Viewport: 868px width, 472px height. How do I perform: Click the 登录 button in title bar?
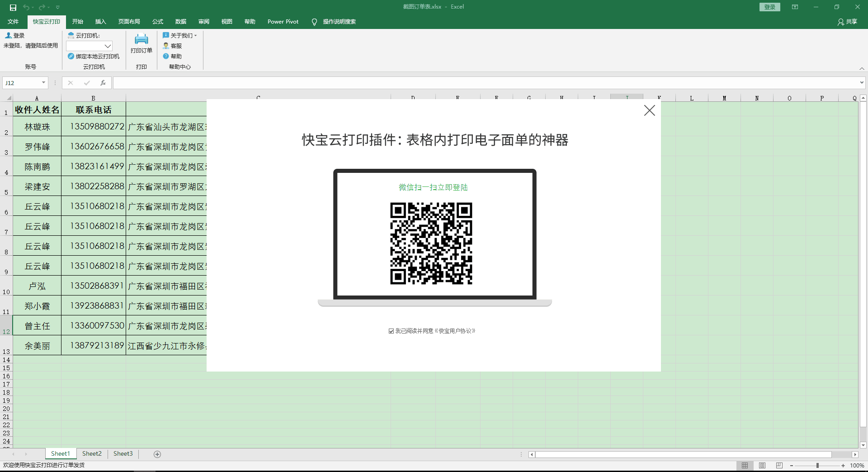coord(769,7)
